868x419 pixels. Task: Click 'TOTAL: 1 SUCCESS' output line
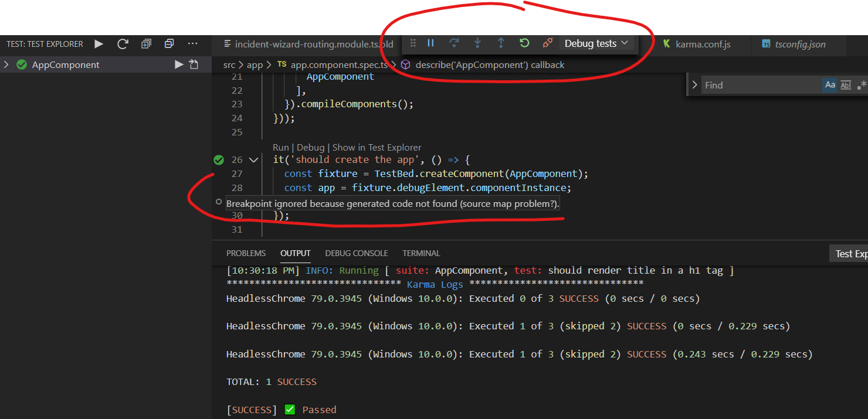tap(272, 382)
